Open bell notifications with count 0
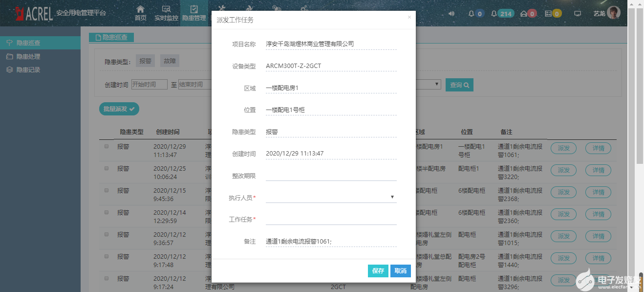 475,13
